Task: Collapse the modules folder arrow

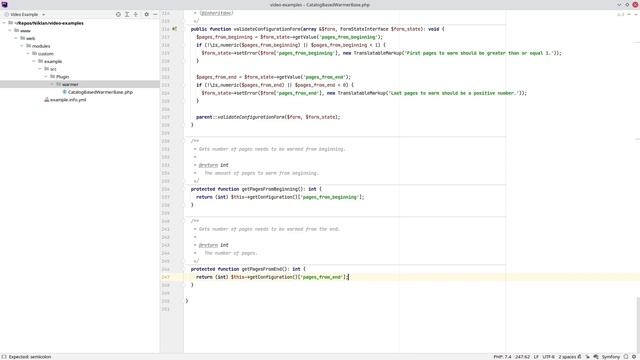Action: [x=22, y=46]
